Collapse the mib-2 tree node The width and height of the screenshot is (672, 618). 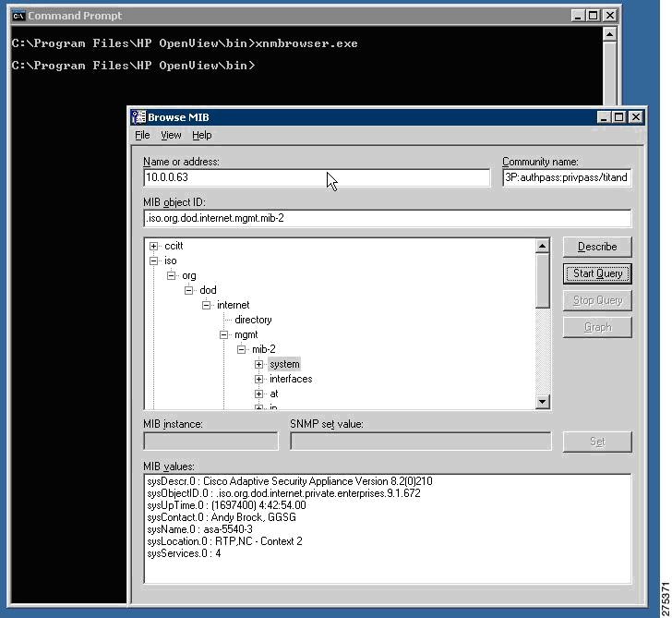click(241, 349)
